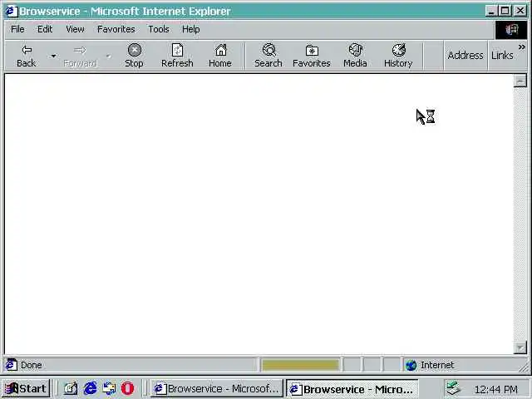532x399 pixels.
Task: Close the Internet Explorer window
Action: [520, 11]
